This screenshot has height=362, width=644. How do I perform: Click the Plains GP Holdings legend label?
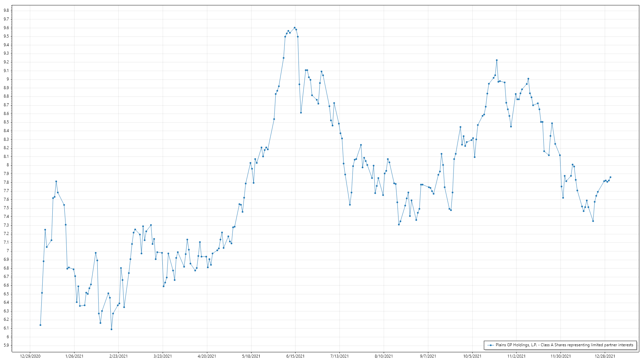(564, 345)
